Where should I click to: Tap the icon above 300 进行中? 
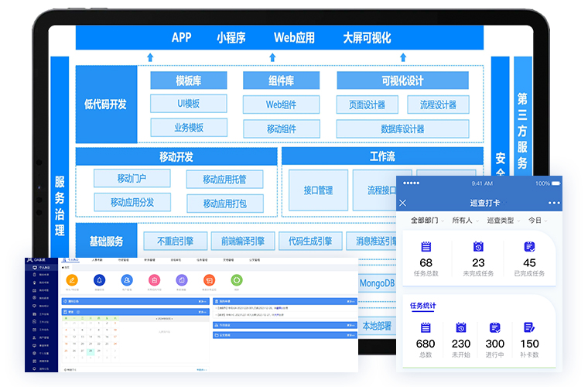point(495,327)
